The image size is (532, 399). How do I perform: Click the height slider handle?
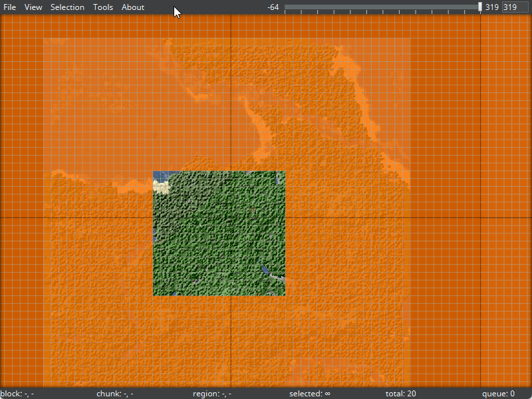479,7
